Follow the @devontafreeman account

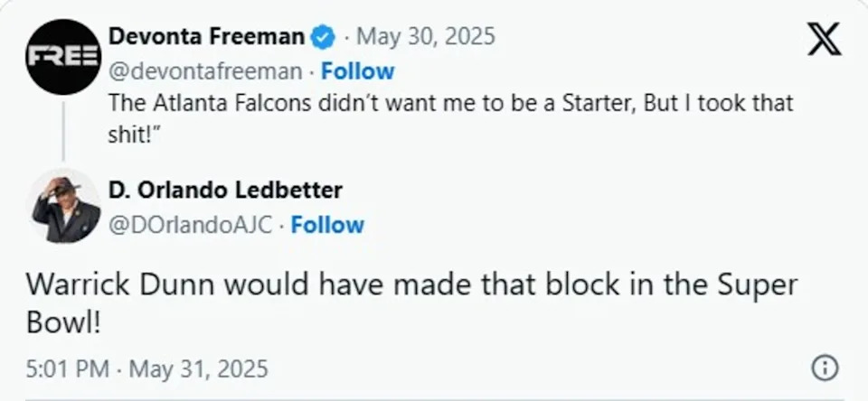(x=358, y=70)
